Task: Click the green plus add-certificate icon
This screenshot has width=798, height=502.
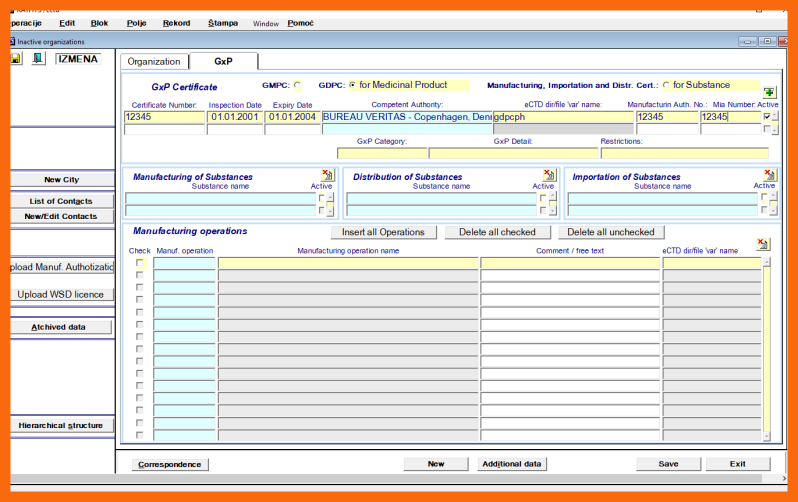Action: 769,92
